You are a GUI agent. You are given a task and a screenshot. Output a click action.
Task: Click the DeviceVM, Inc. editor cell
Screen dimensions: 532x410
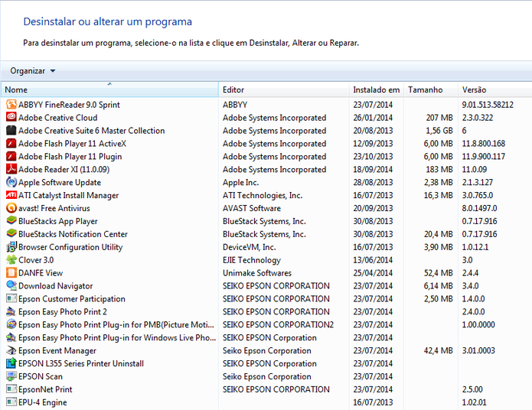coord(249,247)
